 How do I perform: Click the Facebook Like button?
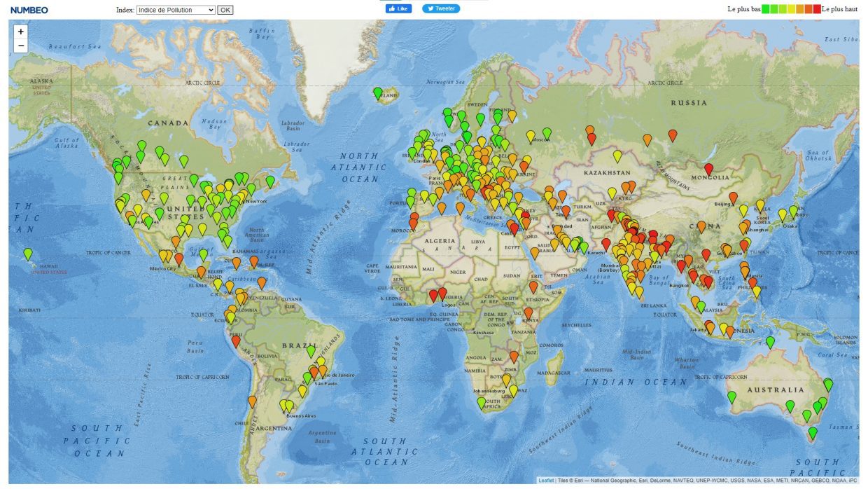point(399,9)
